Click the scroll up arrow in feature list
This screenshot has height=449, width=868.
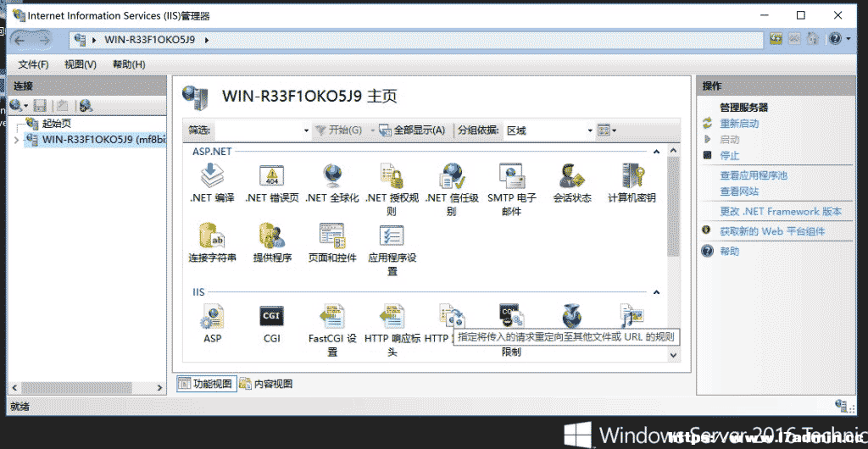[673, 151]
